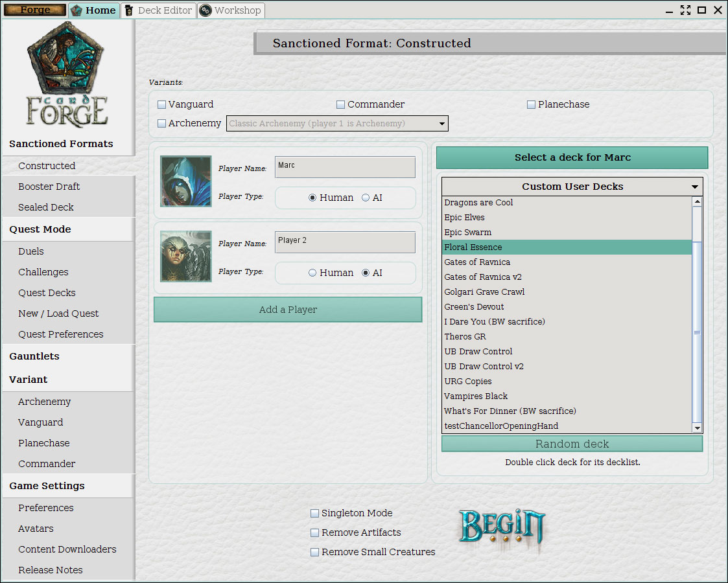This screenshot has width=728, height=583.
Task: Set Player 2 type to Human
Action: point(313,273)
